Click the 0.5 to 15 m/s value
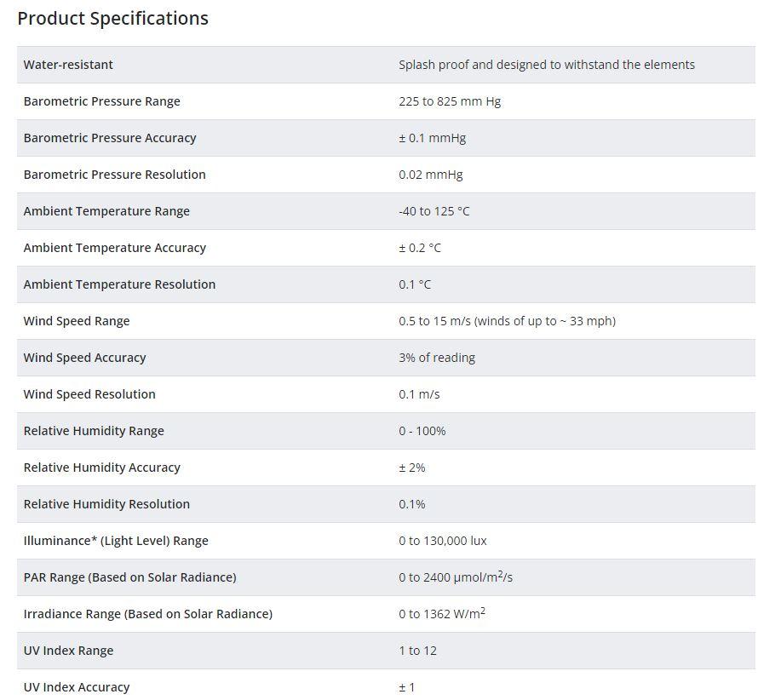 pyautogui.click(x=507, y=321)
